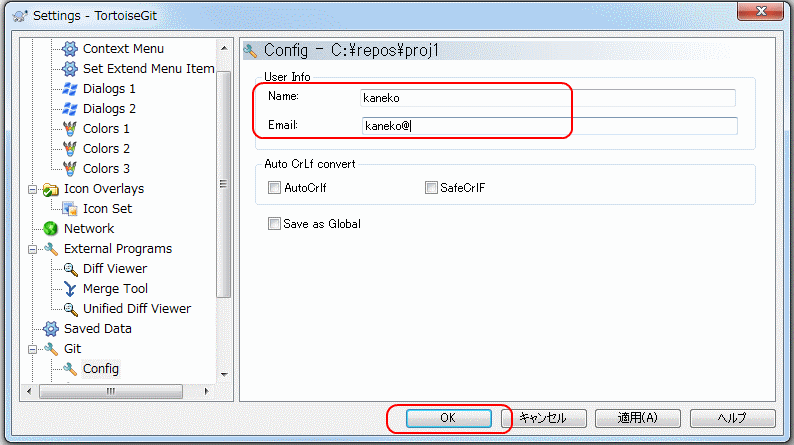Enable the AutoCrlf checkbox
Viewport: 794px width, 445px height.
click(x=274, y=188)
